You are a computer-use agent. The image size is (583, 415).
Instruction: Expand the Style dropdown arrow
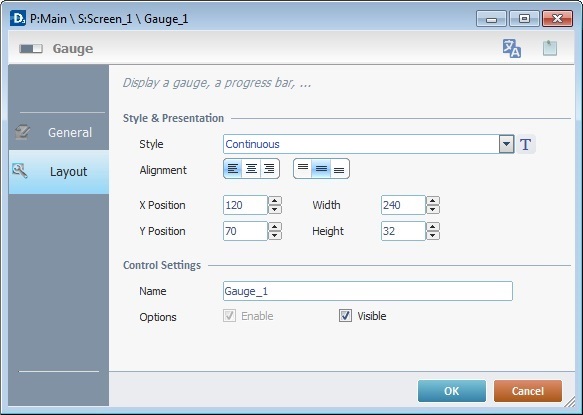coord(506,144)
